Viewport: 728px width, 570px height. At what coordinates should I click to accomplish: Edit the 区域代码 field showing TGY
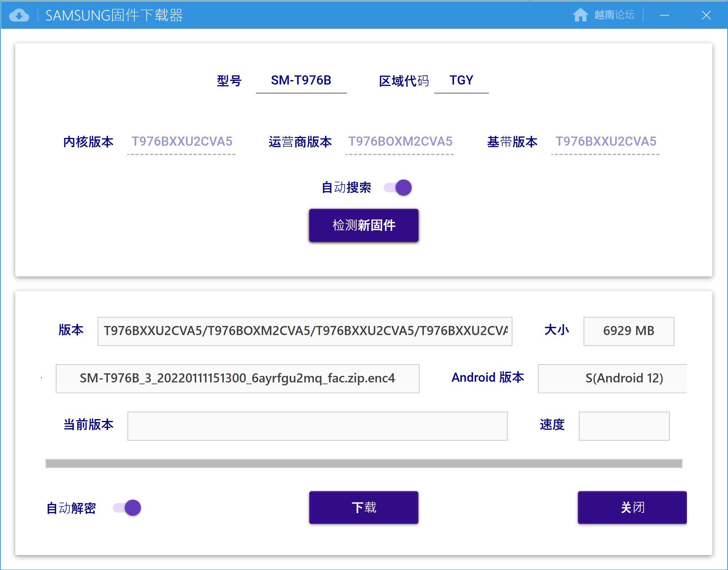pos(461,80)
